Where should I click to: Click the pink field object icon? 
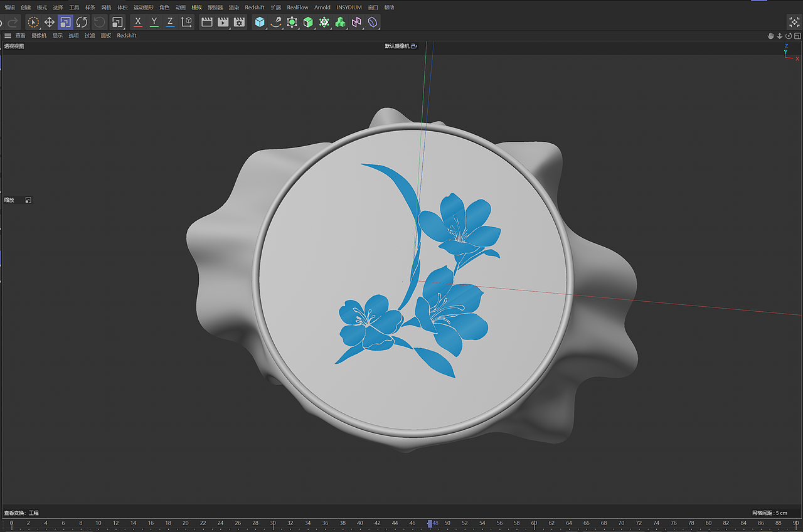click(356, 22)
